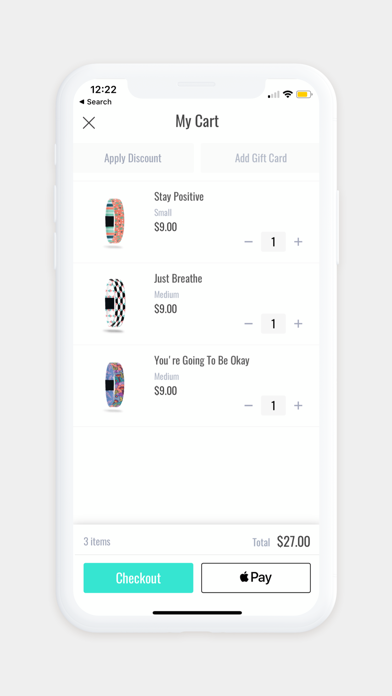Viewport: 392px width, 696px height.
Task: Select the You're Going To Be Okay thumbnail
Action: point(115,386)
